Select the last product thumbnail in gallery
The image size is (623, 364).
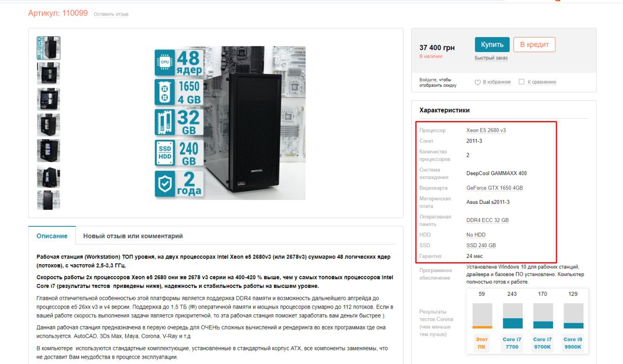[49, 200]
